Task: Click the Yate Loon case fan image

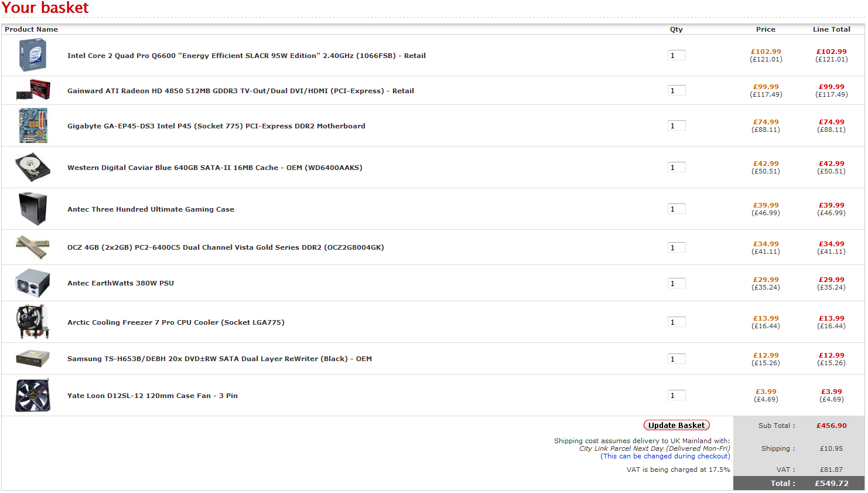Action: point(33,395)
